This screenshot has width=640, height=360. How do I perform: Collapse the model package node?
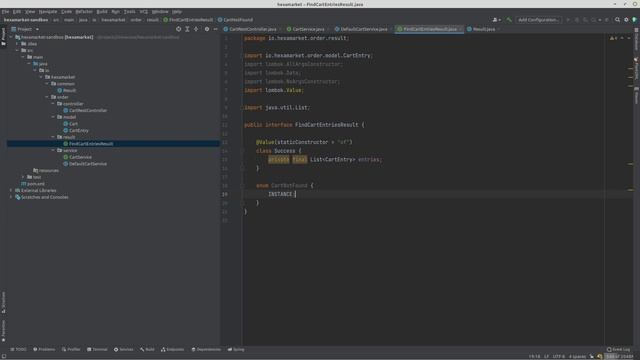tap(53, 117)
